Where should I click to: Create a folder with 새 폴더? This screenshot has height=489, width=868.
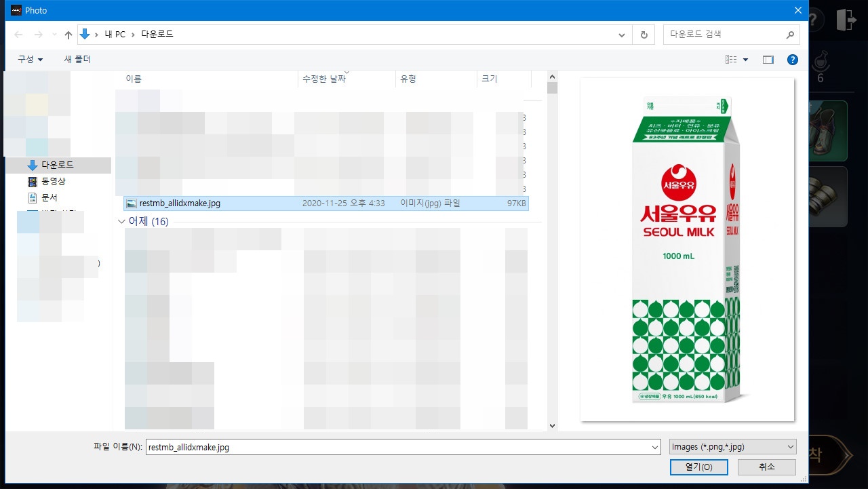77,60
